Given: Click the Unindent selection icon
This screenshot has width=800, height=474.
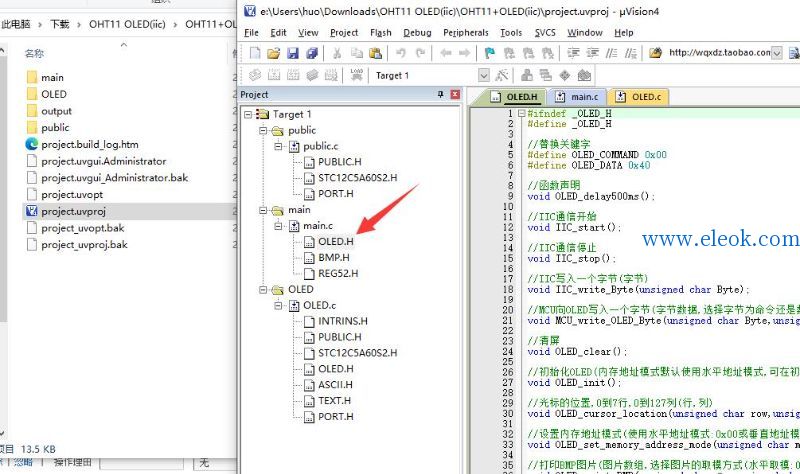Looking at the screenshot, I should coord(592,53).
